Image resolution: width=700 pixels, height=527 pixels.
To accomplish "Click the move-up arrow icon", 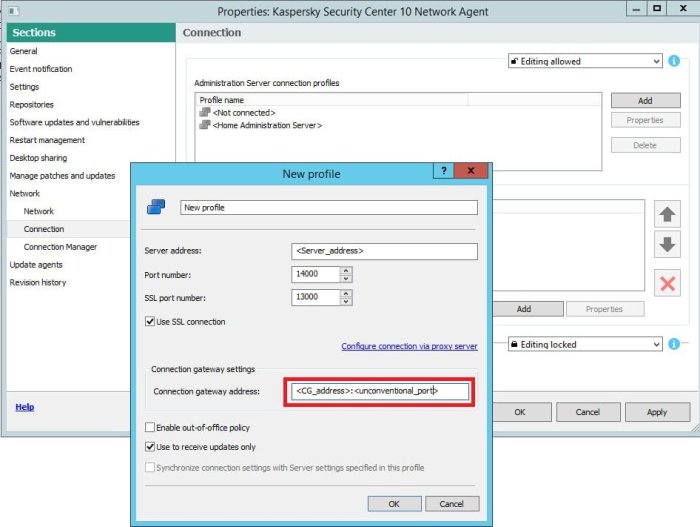I will click(x=667, y=214).
